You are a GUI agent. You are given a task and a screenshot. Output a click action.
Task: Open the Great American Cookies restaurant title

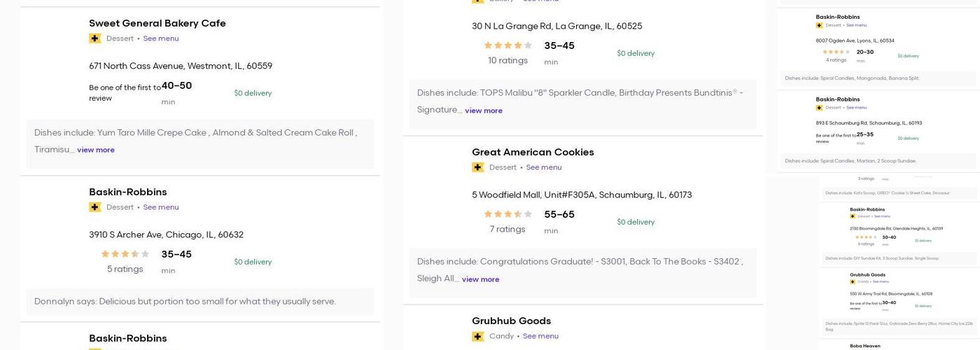(533, 152)
